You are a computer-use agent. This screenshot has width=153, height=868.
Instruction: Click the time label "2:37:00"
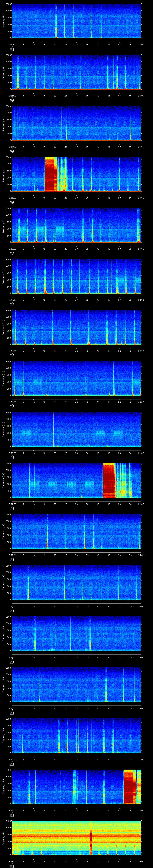coord(12,810)
